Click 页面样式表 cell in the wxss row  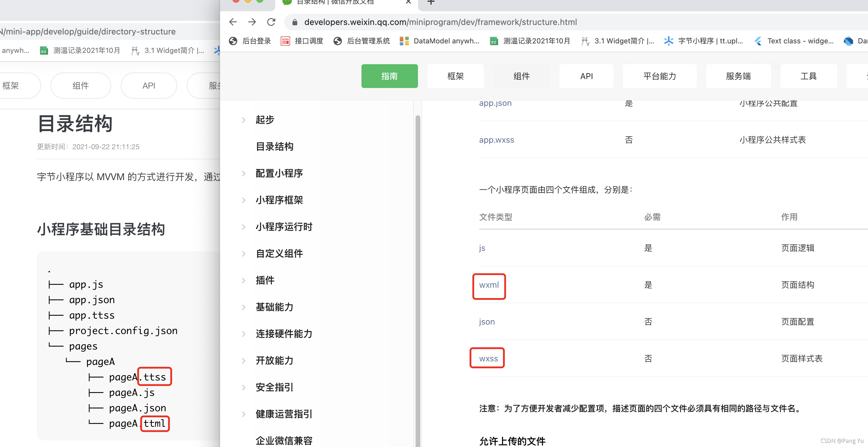[x=801, y=358]
